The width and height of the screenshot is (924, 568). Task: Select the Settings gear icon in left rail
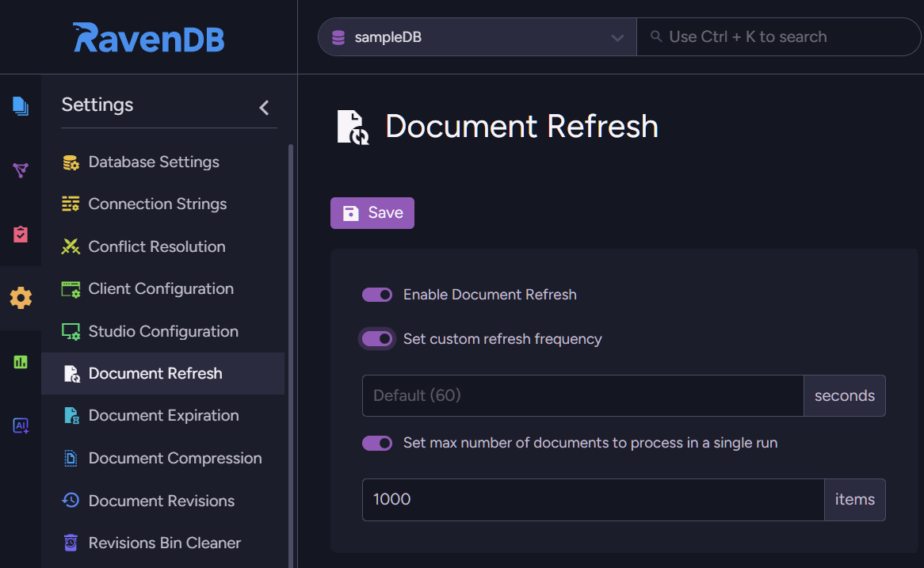21,298
